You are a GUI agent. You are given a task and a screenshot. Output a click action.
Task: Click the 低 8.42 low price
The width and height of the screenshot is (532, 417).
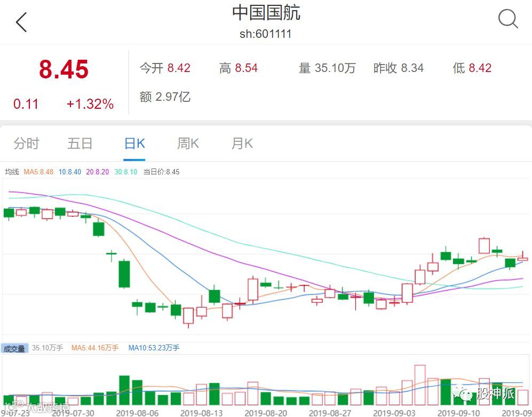472,68
